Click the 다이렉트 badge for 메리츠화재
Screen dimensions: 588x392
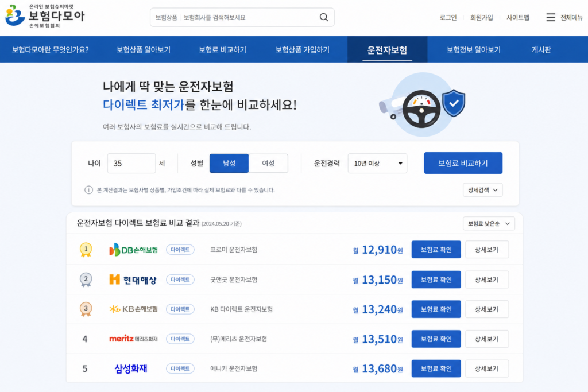[x=180, y=339]
